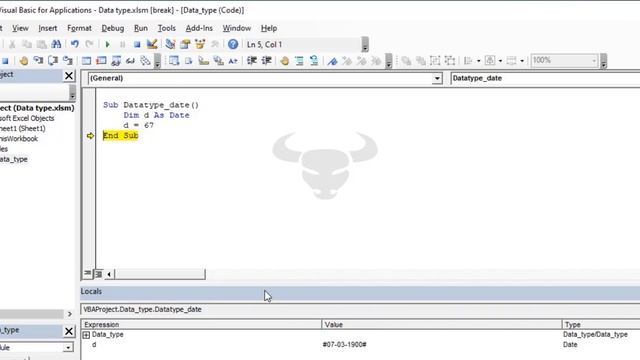Open Standard toolbar options overflow arrow
640x360 pixels.
click(x=365, y=44)
